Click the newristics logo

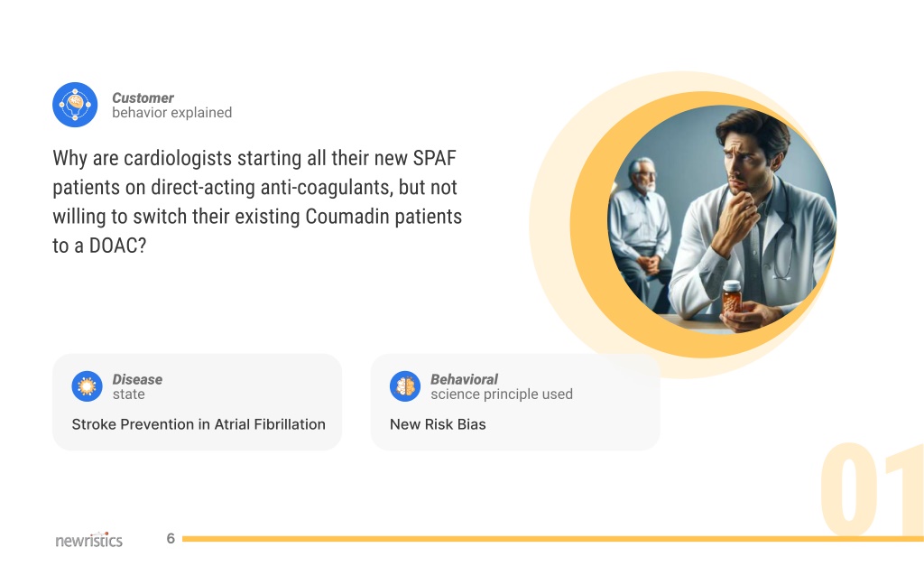pyautogui.click(x=89, y=540)
